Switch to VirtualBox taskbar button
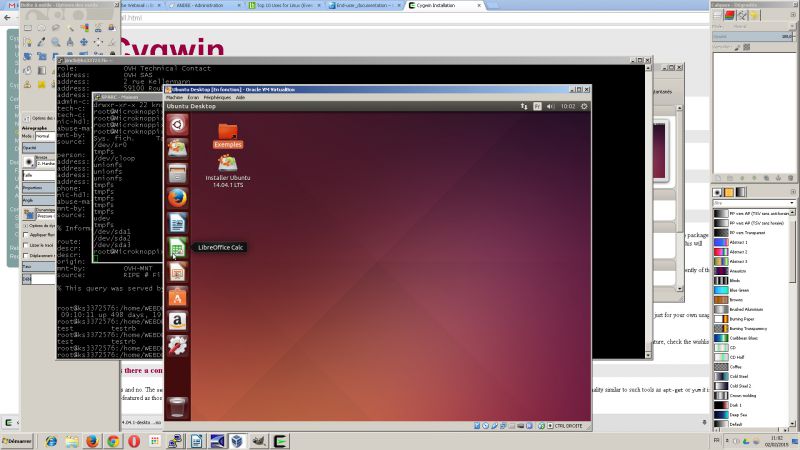Screen dimensions: 800x450 click(x=237, y=441)
